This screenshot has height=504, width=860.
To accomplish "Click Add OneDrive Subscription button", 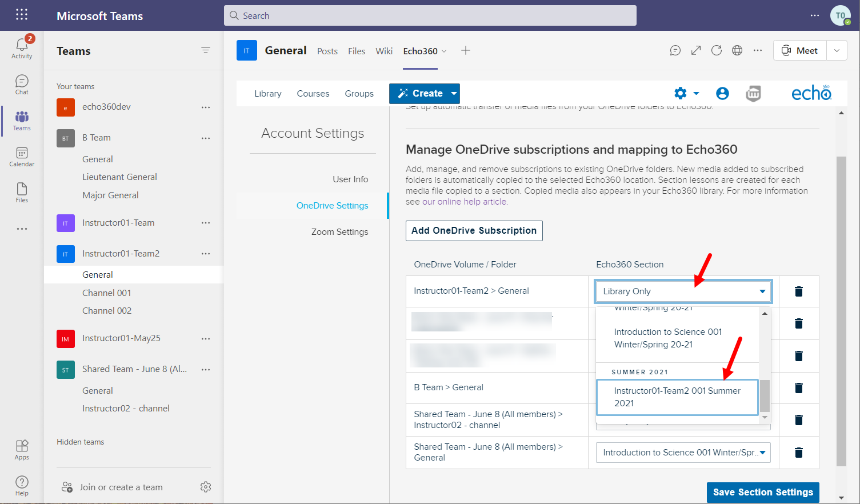I will coord(474,231).
